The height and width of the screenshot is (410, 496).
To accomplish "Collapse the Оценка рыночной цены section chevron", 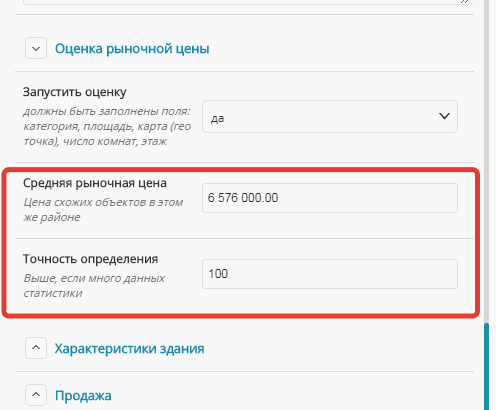I will [x=36, y=48].
